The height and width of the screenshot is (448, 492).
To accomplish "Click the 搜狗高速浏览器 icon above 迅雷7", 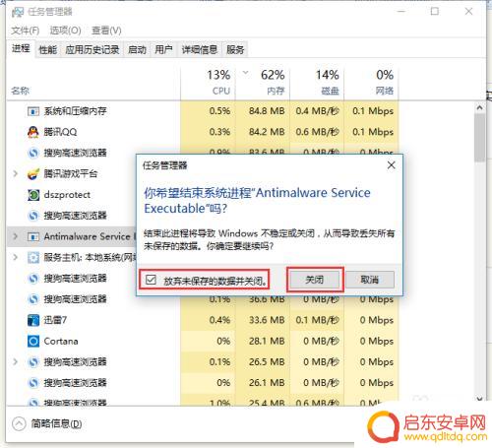I will 33,299.
